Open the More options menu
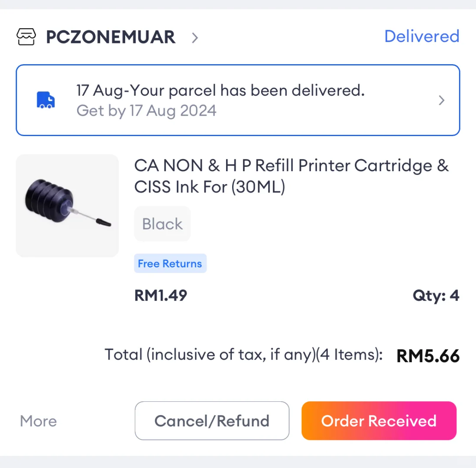This screenshot has width=476, height=468. 38,421
